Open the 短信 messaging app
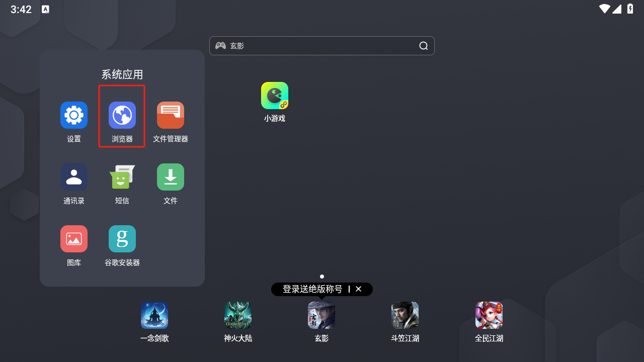Image resolution: width=644 pixels, height=362 pixels. [x=122, y=177]
